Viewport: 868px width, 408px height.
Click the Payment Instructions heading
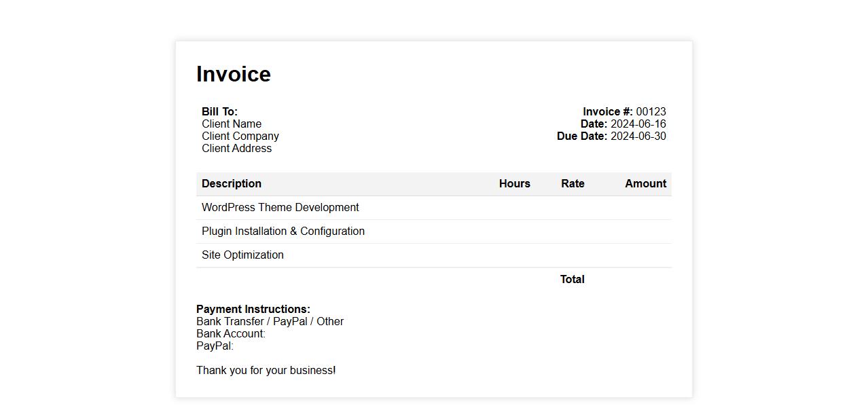[x=253, y=309]
